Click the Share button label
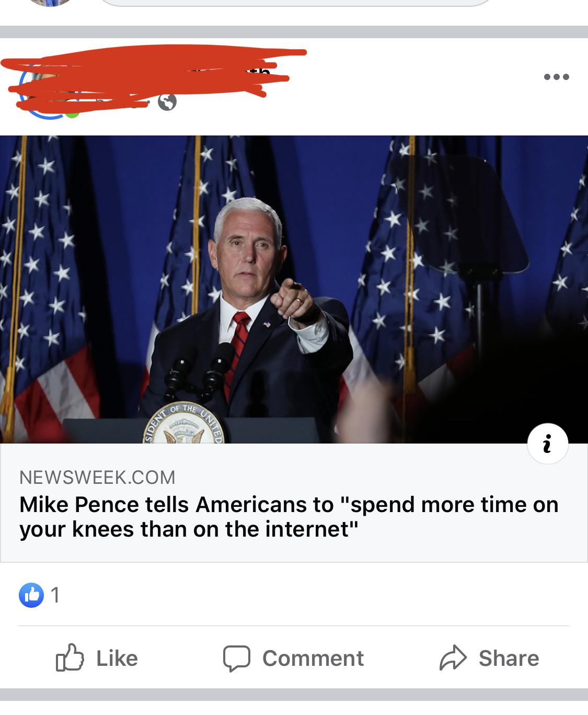This screenshot has width=588, height=715. tap(509, 658)
